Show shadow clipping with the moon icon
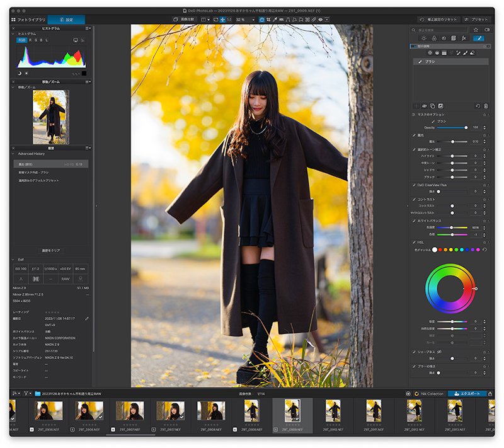 [19, 73]
